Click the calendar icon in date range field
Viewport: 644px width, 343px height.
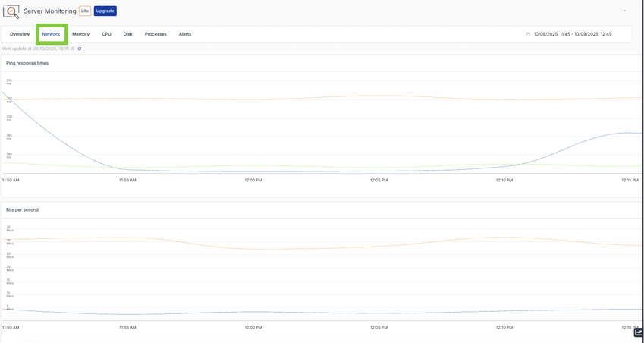tap(528, 34)
